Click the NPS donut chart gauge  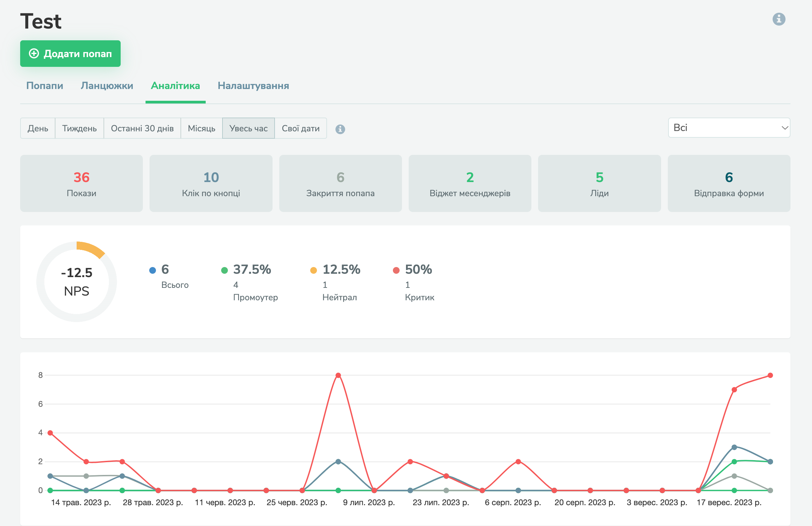[x=76, y=281]
